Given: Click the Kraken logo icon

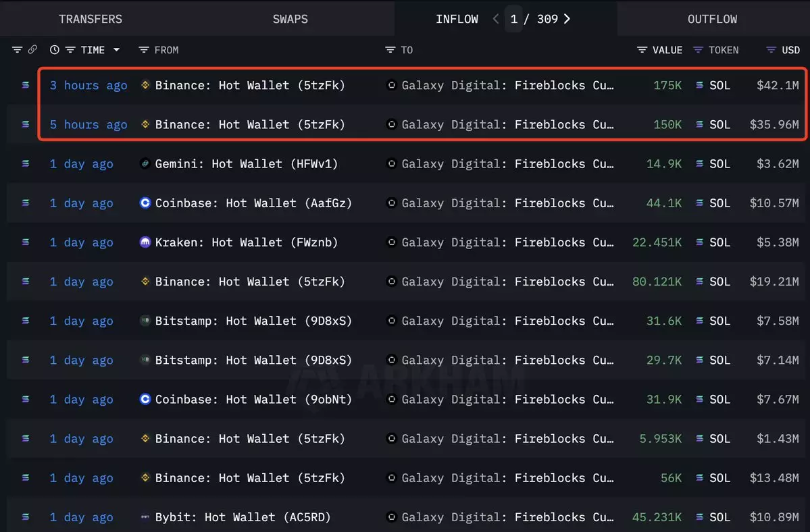Looking at the screenshot, I should 145,242.
